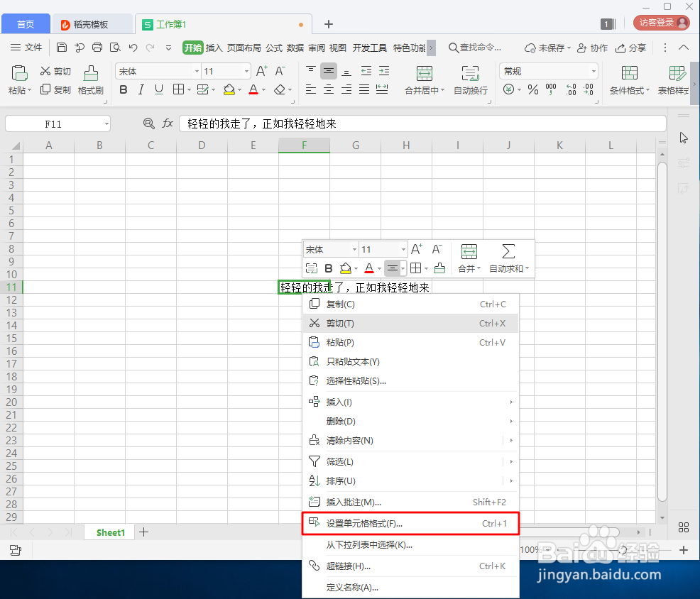Choose 定义名称(A)... in context menu
The image size is (700, 599).
[x=410, y=588]
